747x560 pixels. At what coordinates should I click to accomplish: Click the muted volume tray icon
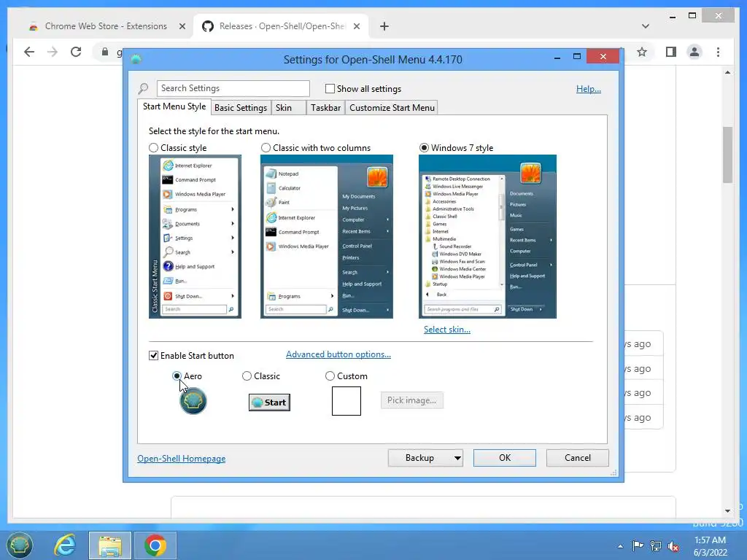(673, 546)
